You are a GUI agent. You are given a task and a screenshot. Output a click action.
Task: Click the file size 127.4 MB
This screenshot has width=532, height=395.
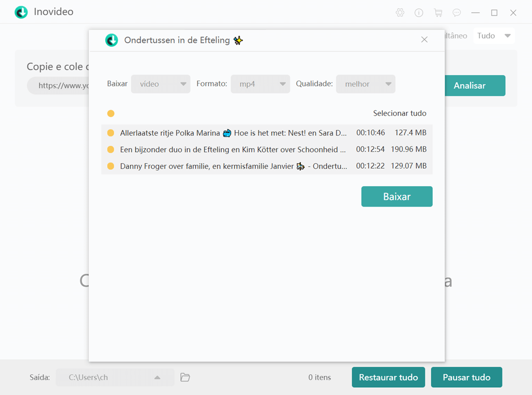point(410,133)
